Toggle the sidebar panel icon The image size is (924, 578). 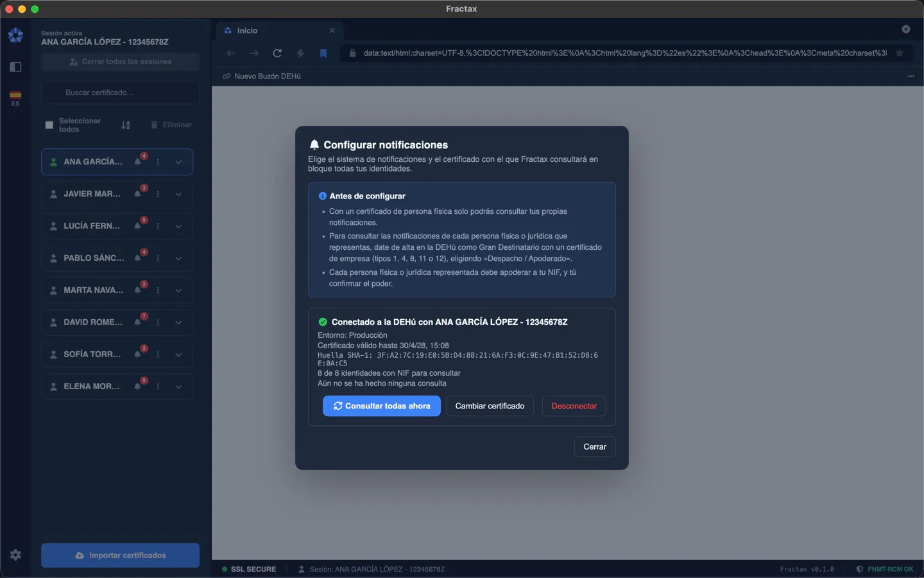tap(15, 67)
